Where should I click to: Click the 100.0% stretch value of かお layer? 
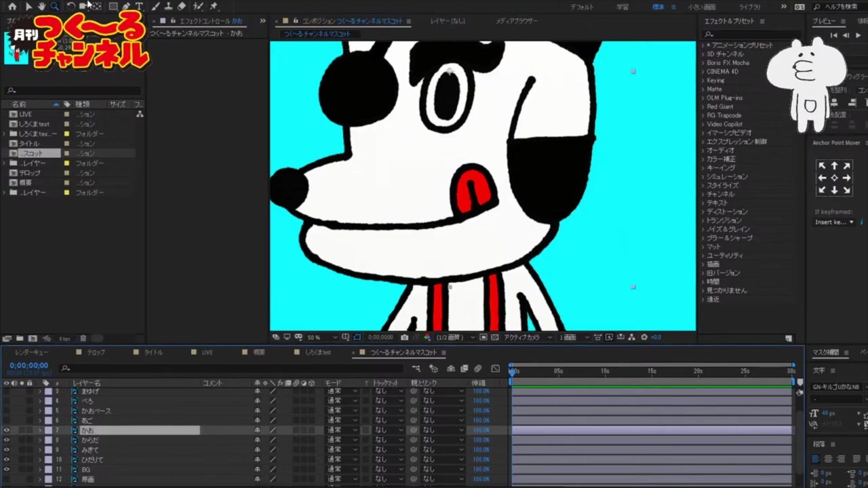(481, 430)
